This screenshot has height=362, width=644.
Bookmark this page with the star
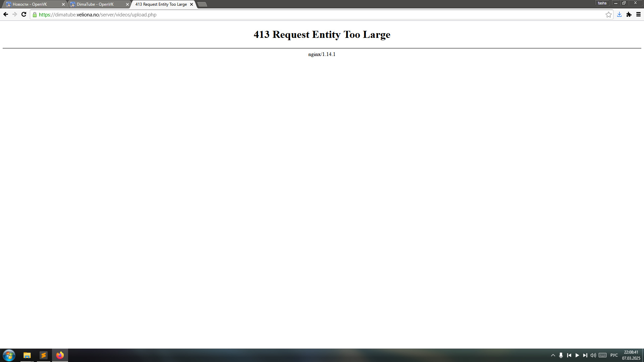(x=608, y=14)
